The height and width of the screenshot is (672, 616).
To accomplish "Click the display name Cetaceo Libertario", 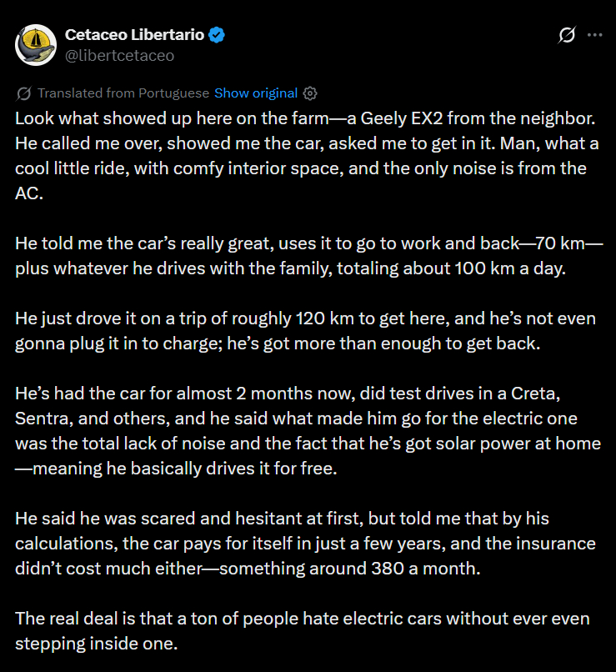I will pos(134,35).
